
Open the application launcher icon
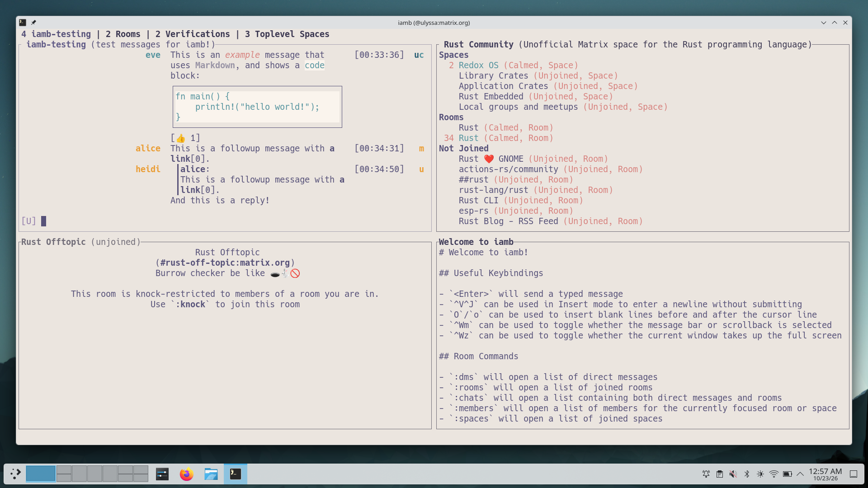(15, 474)
